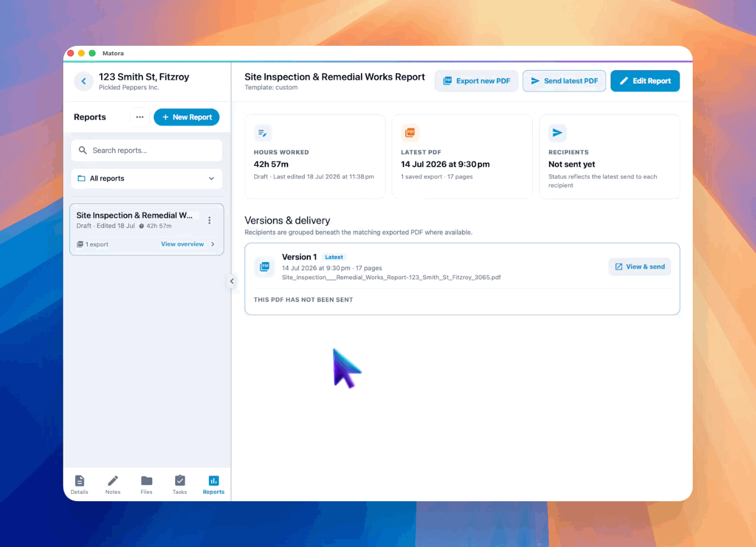Click the folder icon beside All reports
Screen dimensions: 756x547
[x=81, y=179]
